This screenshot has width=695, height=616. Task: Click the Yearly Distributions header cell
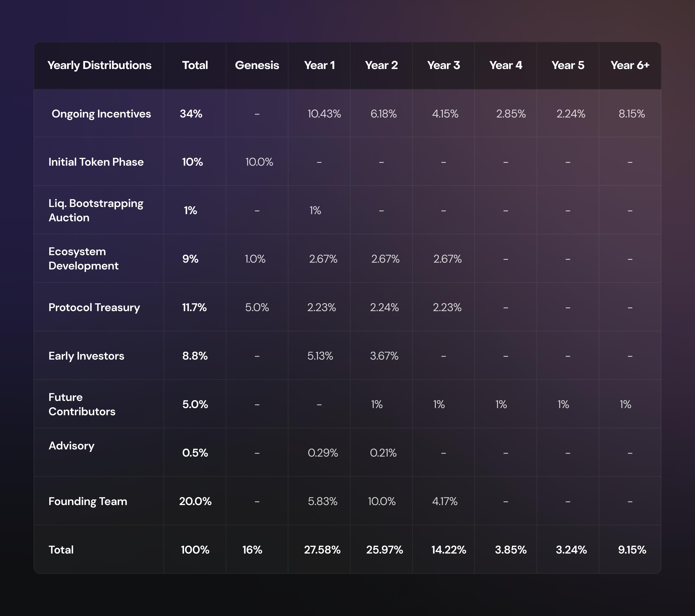(x=99, y=65)
